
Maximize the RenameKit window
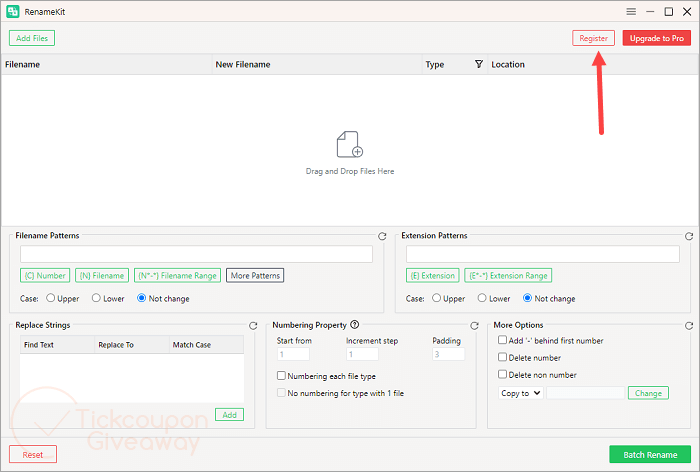click(669, 12)
